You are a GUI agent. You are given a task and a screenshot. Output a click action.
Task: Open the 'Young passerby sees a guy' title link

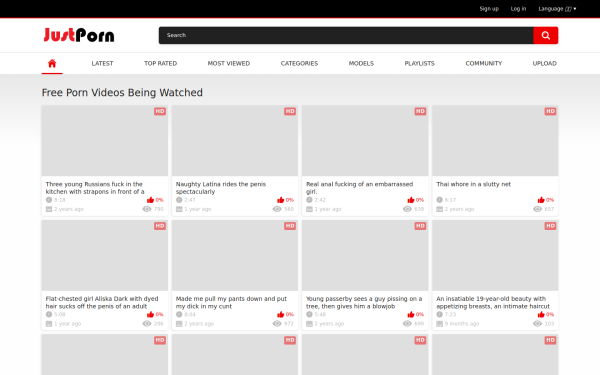click(x=364, y=302)
